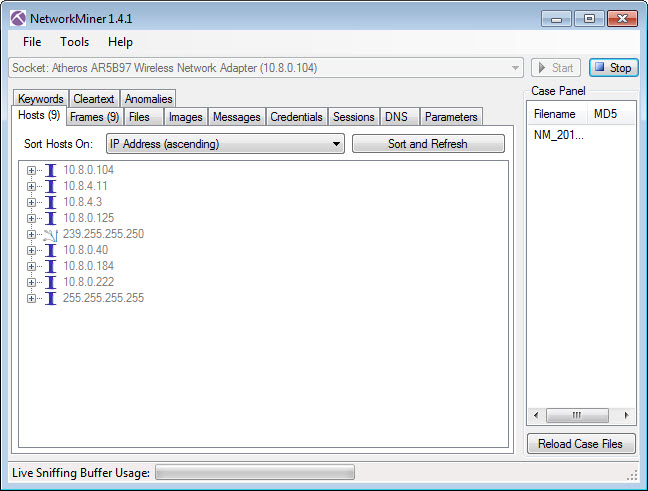Click the host icon next to 255.255.255.255
The image size is (648, 491).
pyautogui.click(x=51, y=298)
